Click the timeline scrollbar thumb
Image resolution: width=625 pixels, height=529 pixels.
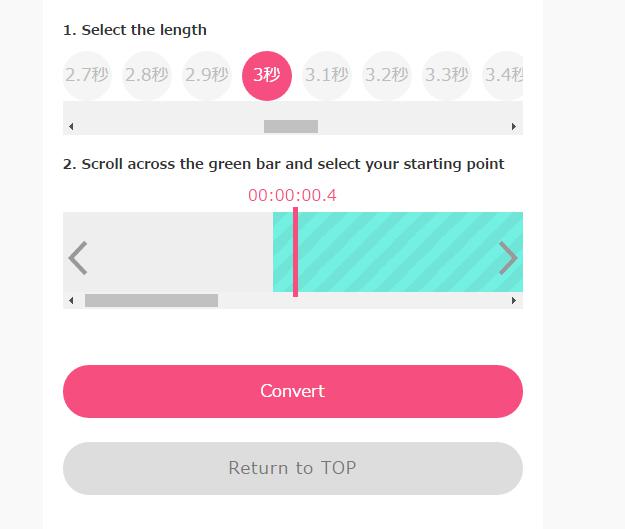click(151, 301)
